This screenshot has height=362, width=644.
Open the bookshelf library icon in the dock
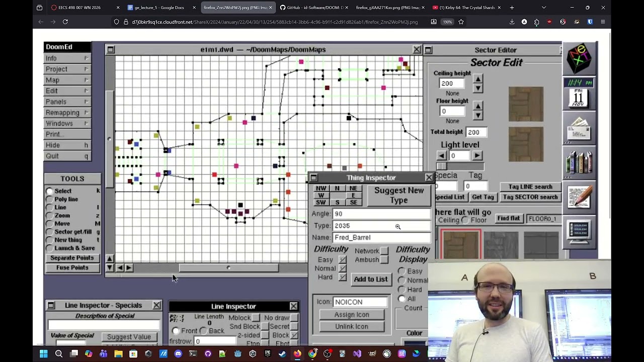(579, 162)
